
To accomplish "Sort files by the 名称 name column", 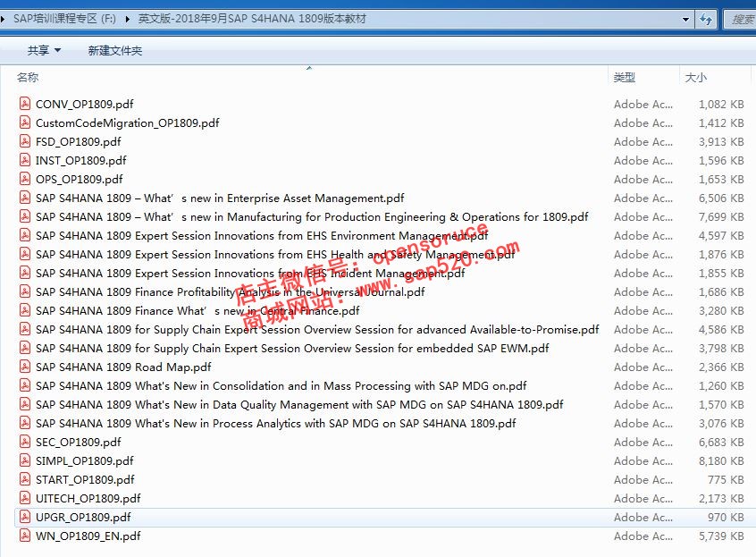I will (x=28, y=77).
